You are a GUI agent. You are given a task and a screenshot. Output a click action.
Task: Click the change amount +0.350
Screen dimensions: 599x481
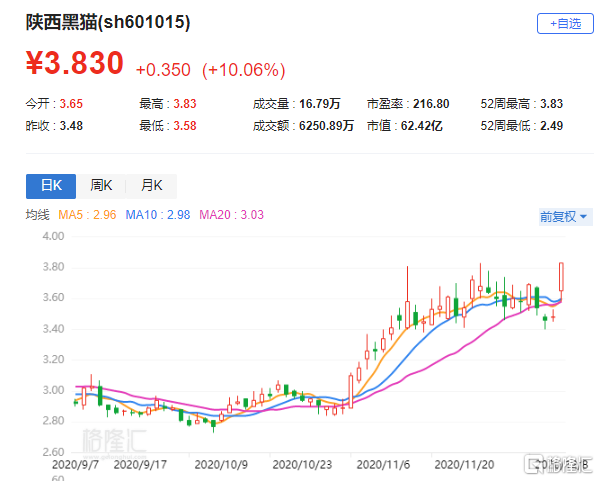(x=163, y=70)
